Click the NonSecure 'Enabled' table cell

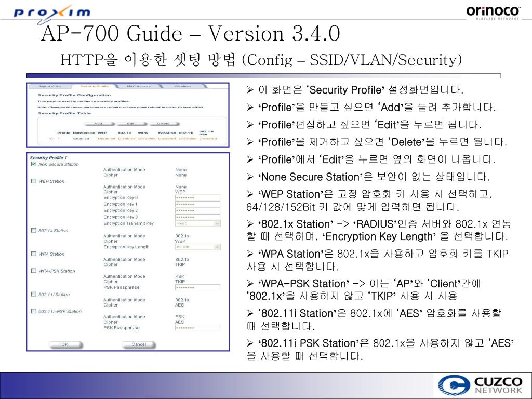point(81,139)
